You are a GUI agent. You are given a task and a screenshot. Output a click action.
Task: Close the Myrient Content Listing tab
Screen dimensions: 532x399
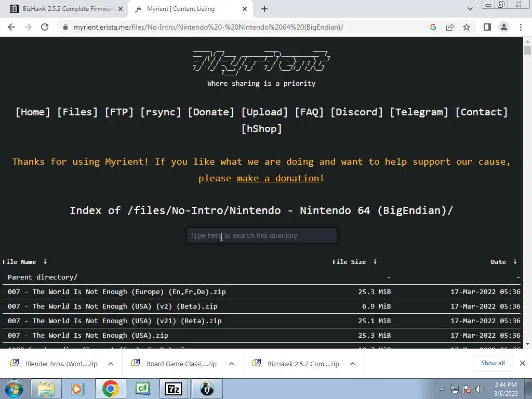pos(245,9)
